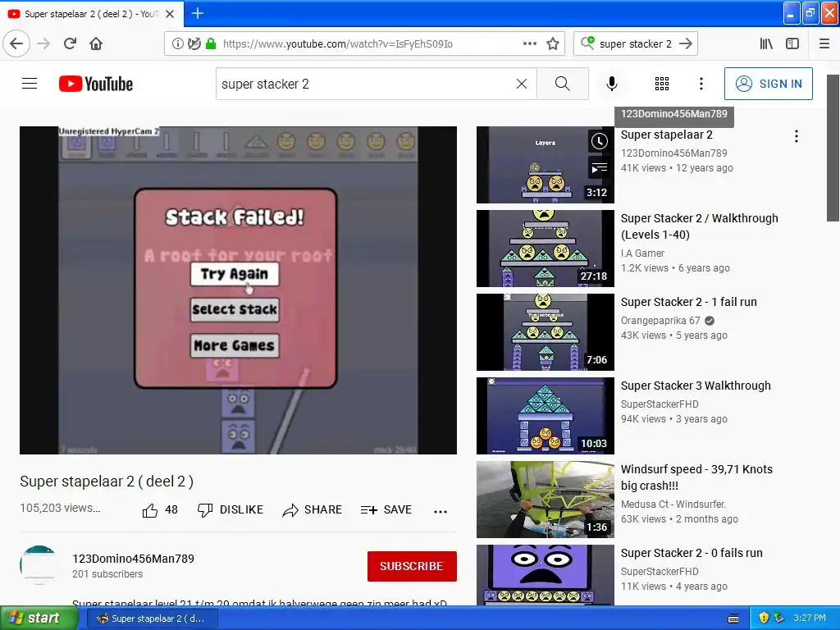Go to YouTube home via the logo

click(96, 84)
